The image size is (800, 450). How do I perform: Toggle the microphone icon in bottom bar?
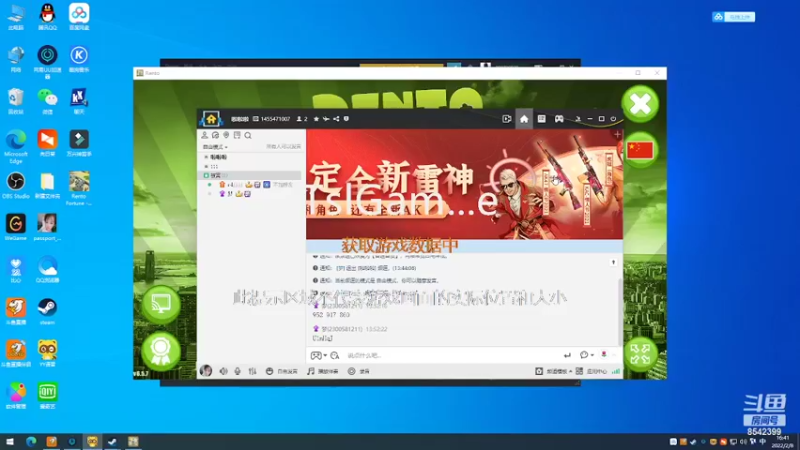pyautogui.click(x=238, y=371)
